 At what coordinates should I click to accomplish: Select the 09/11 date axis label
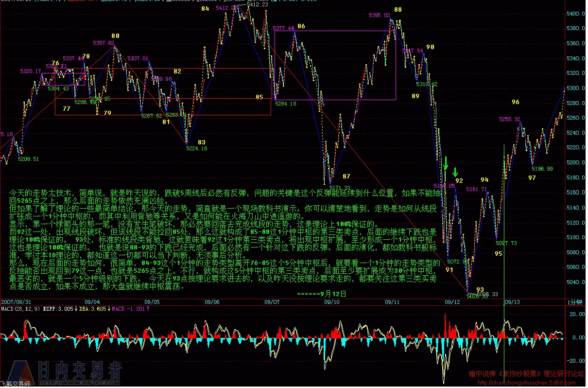[392, 302]
